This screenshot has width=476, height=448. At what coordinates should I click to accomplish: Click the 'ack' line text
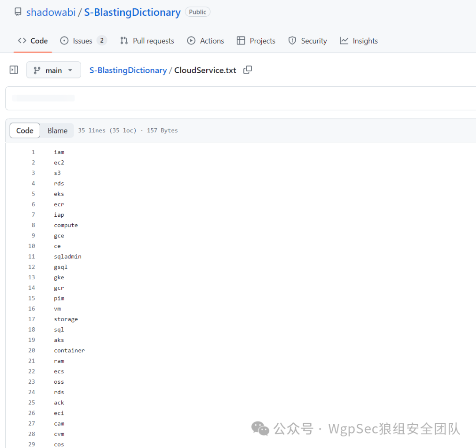point(59,403)
